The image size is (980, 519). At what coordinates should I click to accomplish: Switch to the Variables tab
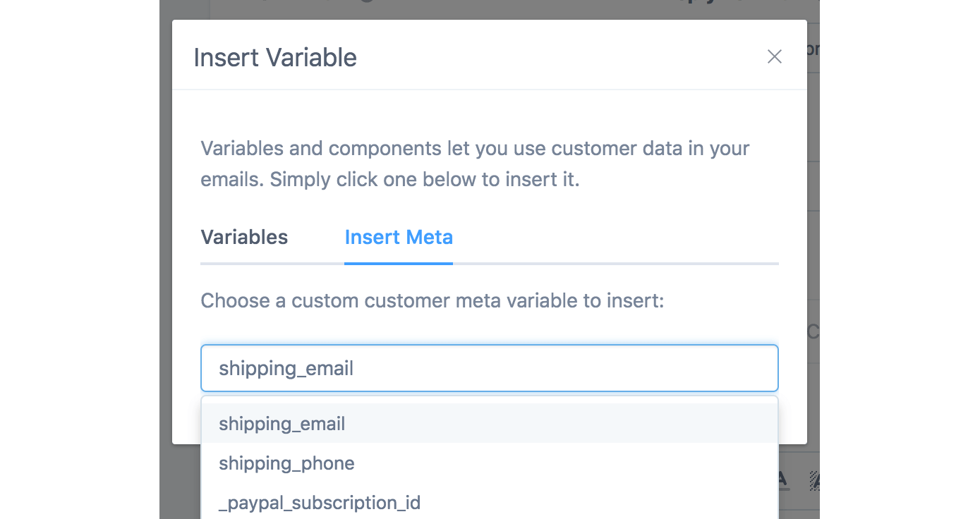tap(244, 237)
